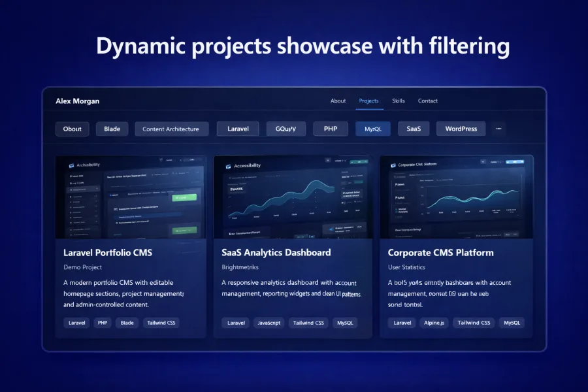Open the About navigation link
Image resolution: width=588 pixels, height=392 pixels.
coord(338,101)
